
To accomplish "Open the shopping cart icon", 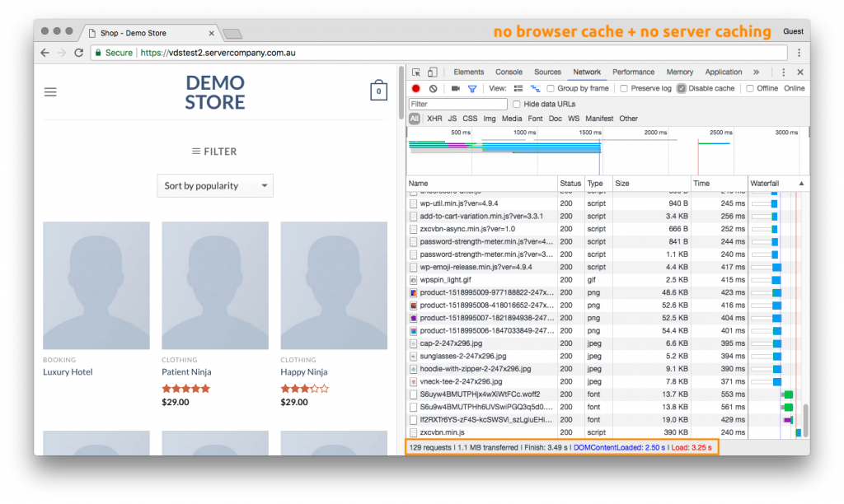I will (378, 91).
